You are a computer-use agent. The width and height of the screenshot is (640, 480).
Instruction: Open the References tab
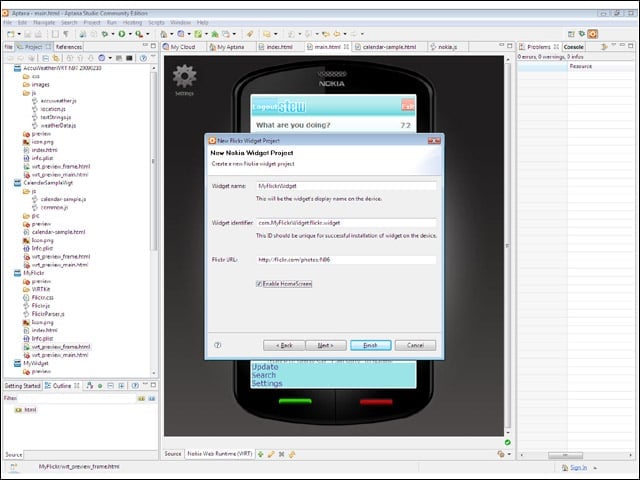pos(69,47)
